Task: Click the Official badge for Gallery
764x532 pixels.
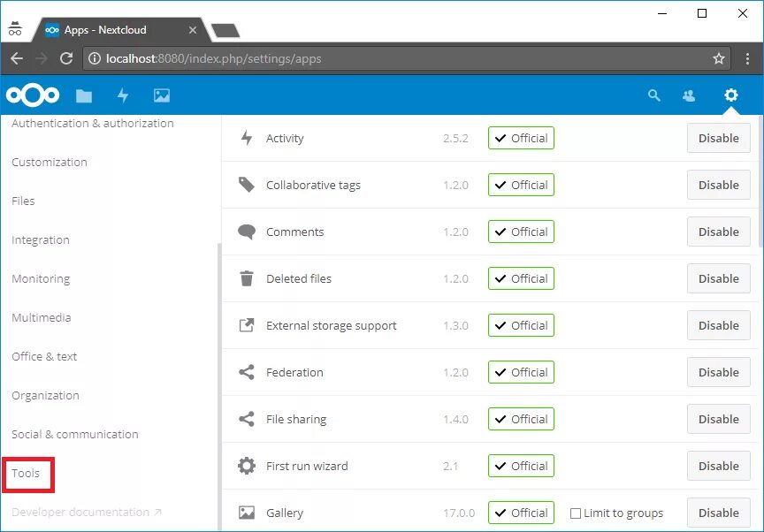Action: [521, 513]
